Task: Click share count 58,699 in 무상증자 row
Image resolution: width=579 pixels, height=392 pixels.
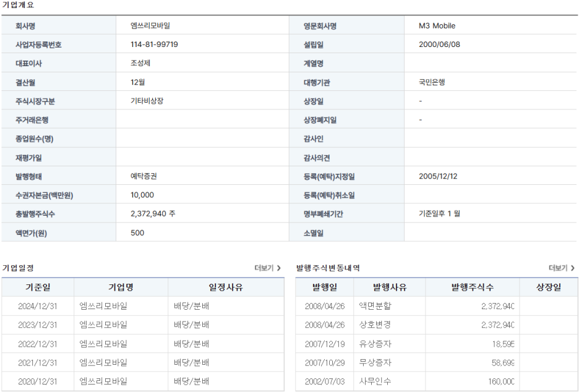Action: 503,362
